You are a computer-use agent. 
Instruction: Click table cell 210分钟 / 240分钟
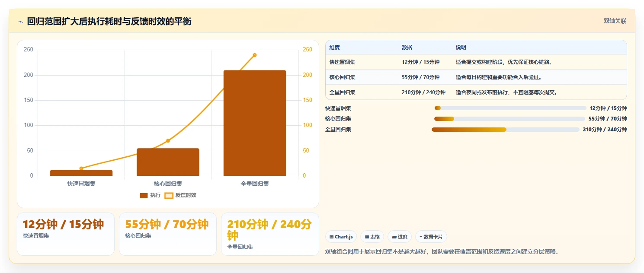click(423, 92)
